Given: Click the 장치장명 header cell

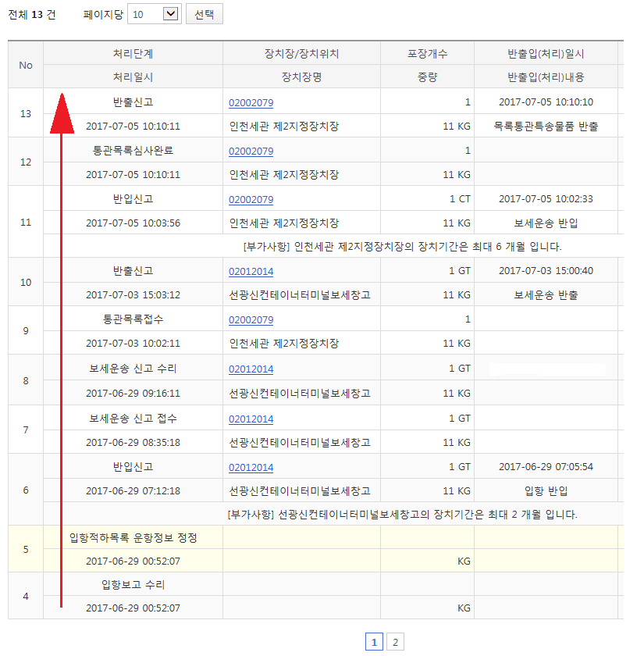Looking at the screenshot, I should click(x=301, y=77).
